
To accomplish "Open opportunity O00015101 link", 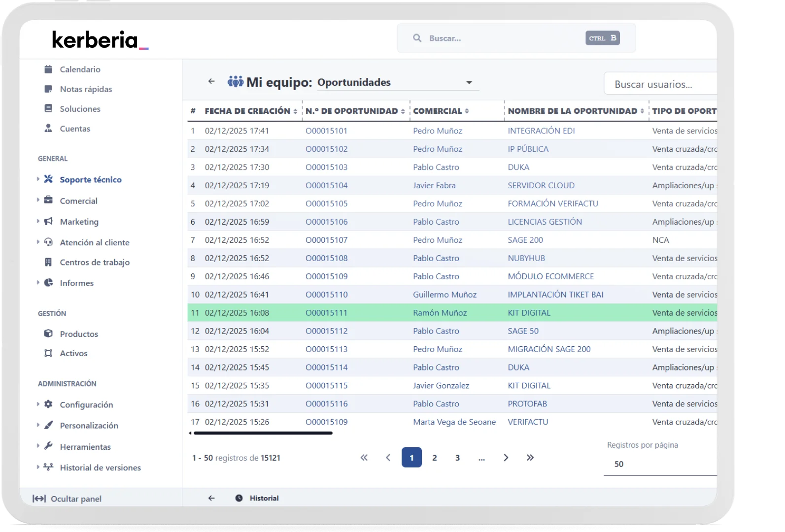I will click(326, 131).
